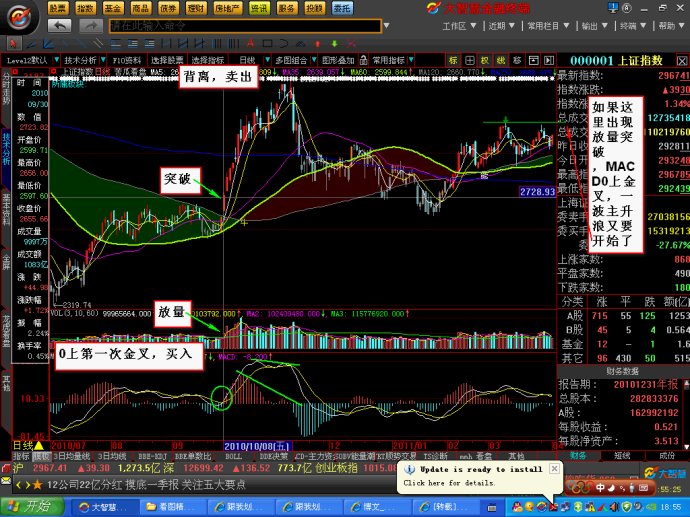Click the back arrow navigation button
This screenshot has height=517, width=690.
click(x=59, y=26)
